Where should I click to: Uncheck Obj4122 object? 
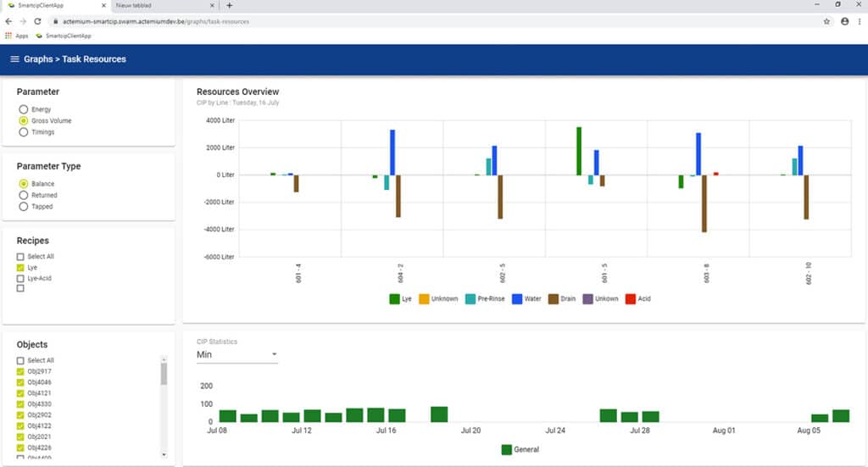[x=20, y=426]
